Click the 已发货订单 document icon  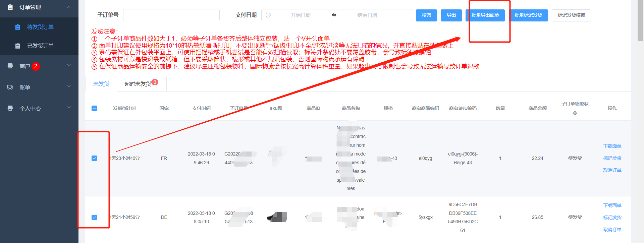click(18, 46)
